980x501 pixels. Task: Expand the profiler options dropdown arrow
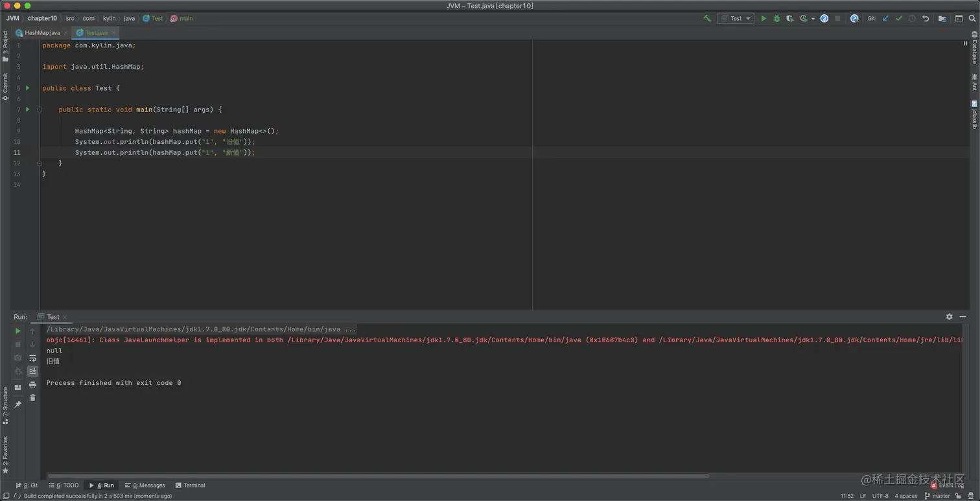[813, 19]
